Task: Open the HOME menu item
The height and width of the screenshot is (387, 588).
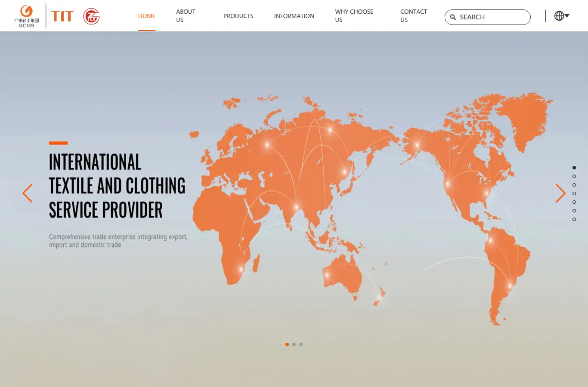Action: [x=147, y=16]
